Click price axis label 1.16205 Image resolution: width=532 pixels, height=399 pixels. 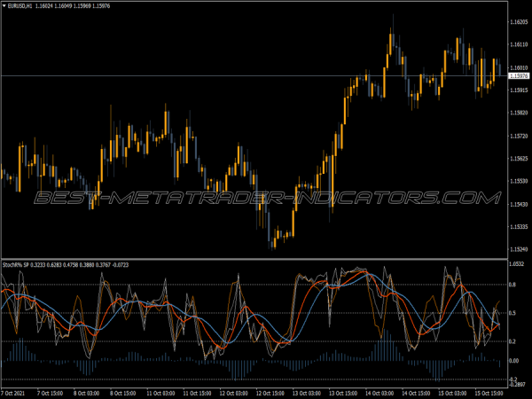coord(519,22)
